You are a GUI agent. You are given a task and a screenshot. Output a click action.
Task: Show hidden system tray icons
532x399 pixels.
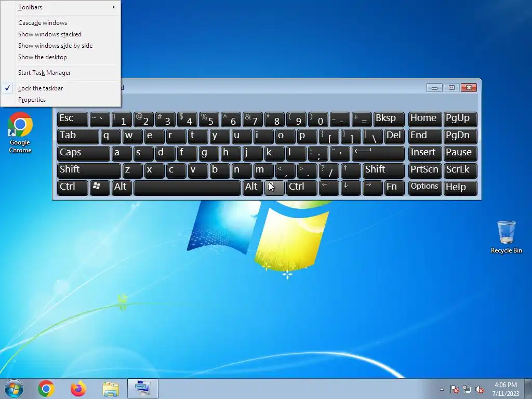[x=442, y=390]
